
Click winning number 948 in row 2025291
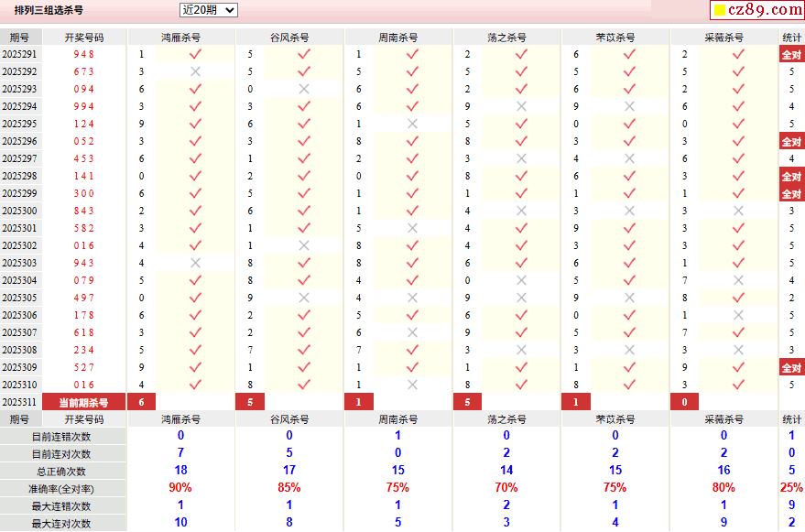point(83,54)
